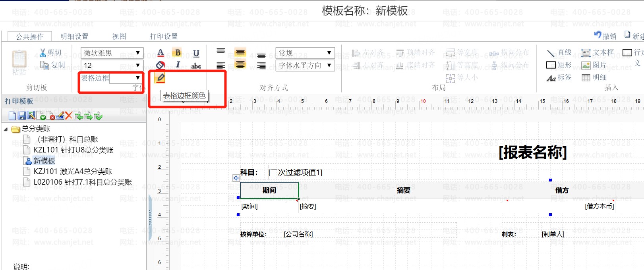Click the scissors Cut (剪切) icon
This screenshot has width=644, height=270.
(43, 52)
